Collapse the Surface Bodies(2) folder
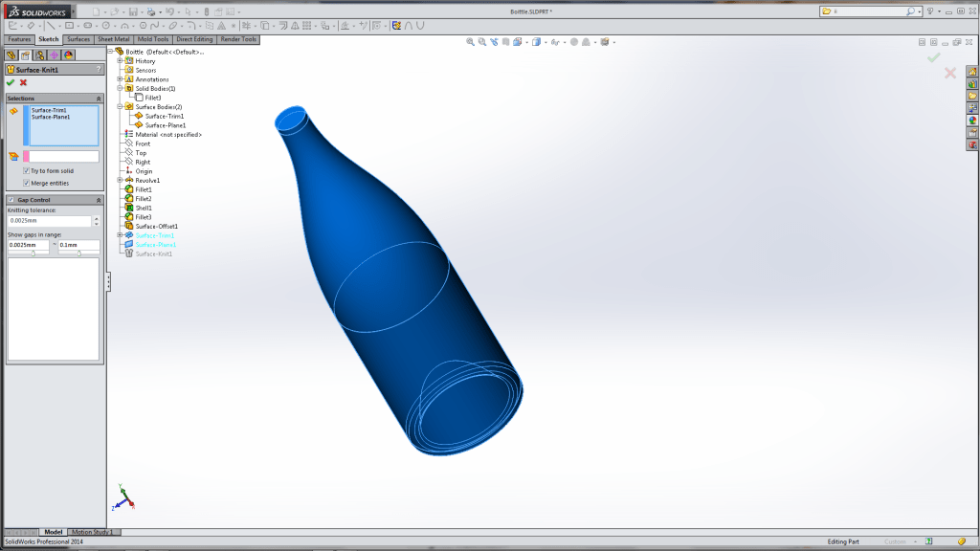Viewport: 980px width, 551px height. coord(120,107)
